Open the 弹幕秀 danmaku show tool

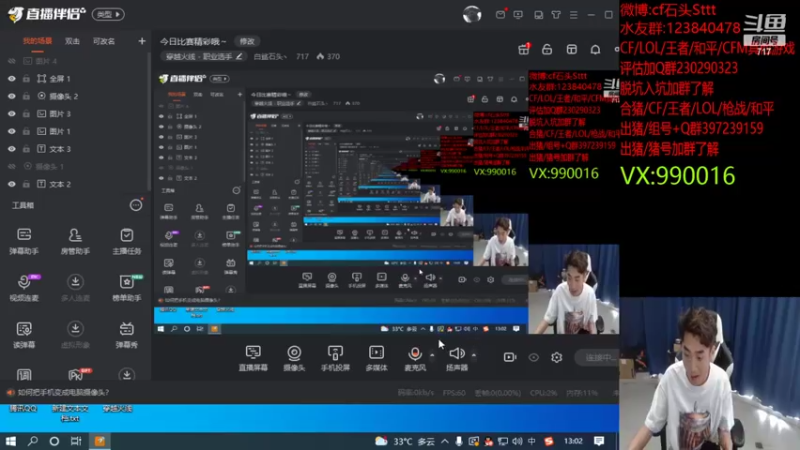[127, 335]
